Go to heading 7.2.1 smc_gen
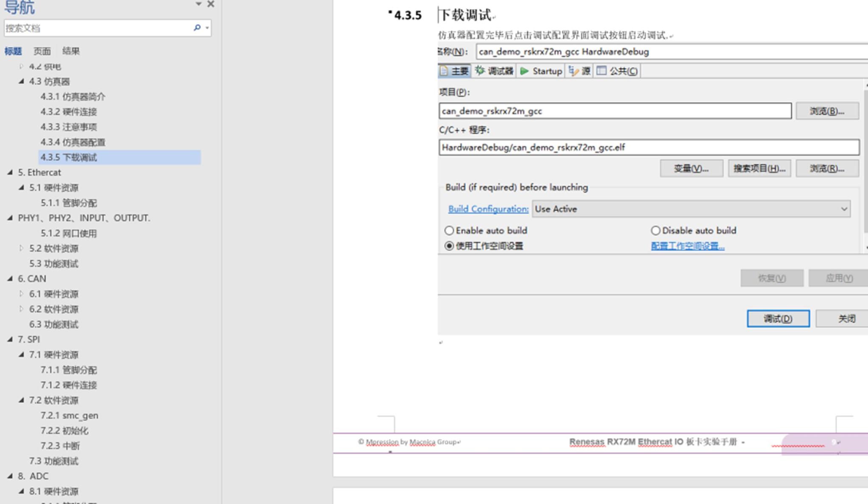868x504 pixels. tap(69, 415)
